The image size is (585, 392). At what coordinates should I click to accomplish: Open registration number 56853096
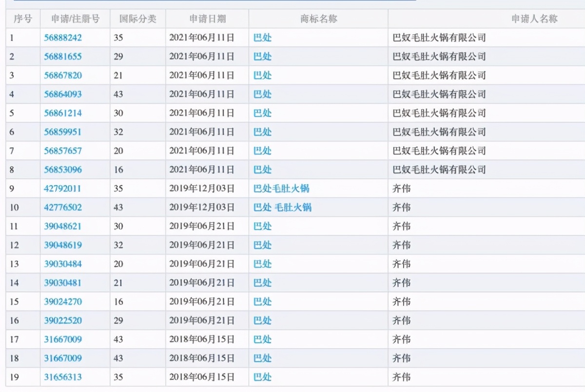point(63,170)
